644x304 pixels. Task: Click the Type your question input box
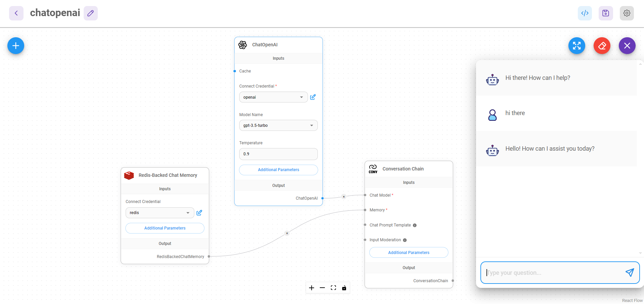[553, 273]
